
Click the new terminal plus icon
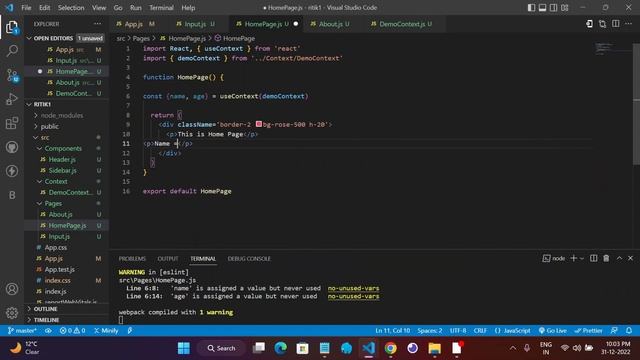(573, 258)
